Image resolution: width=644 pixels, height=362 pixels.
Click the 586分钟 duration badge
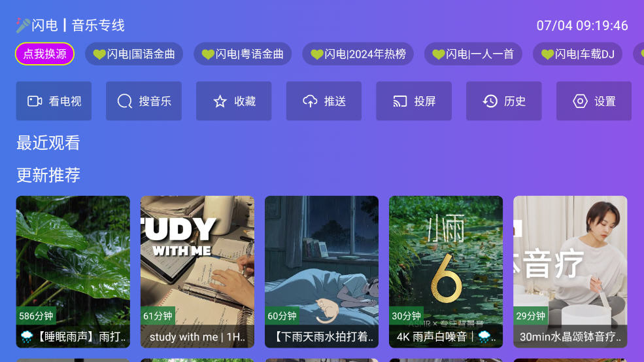(36, 316)
